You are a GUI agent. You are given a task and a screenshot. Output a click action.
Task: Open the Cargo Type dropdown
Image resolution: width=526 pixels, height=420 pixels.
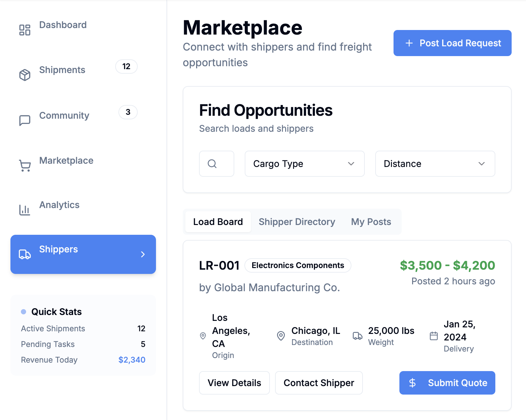click(304, 164)
